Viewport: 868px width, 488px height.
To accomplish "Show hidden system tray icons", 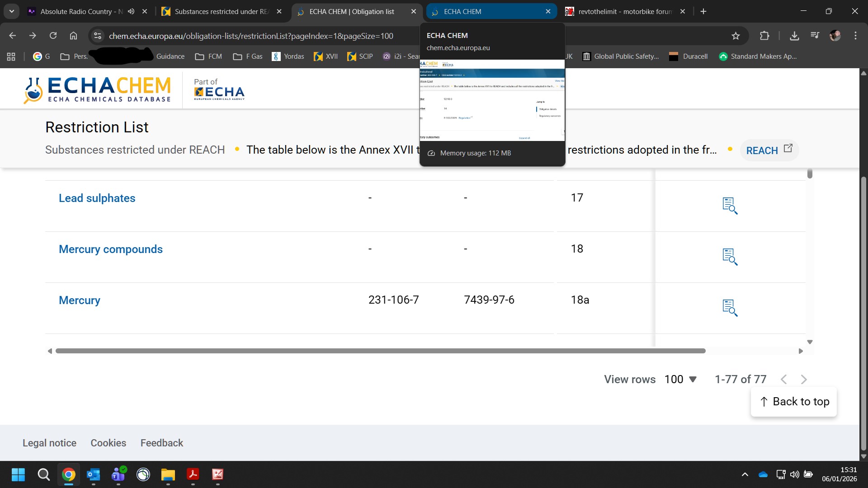I will click(745, 474).
